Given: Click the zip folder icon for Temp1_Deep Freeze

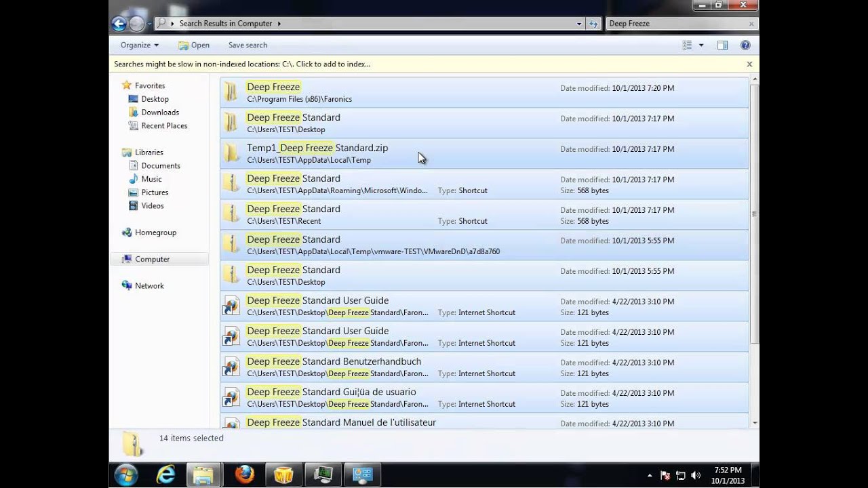Looking at the screenshot, I should pos(231,153).
